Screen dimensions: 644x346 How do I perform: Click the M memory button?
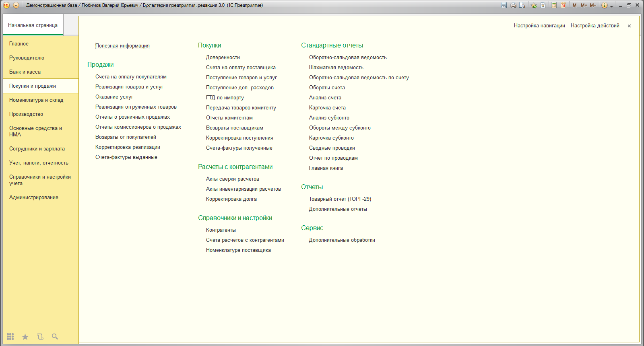[574, 5]
